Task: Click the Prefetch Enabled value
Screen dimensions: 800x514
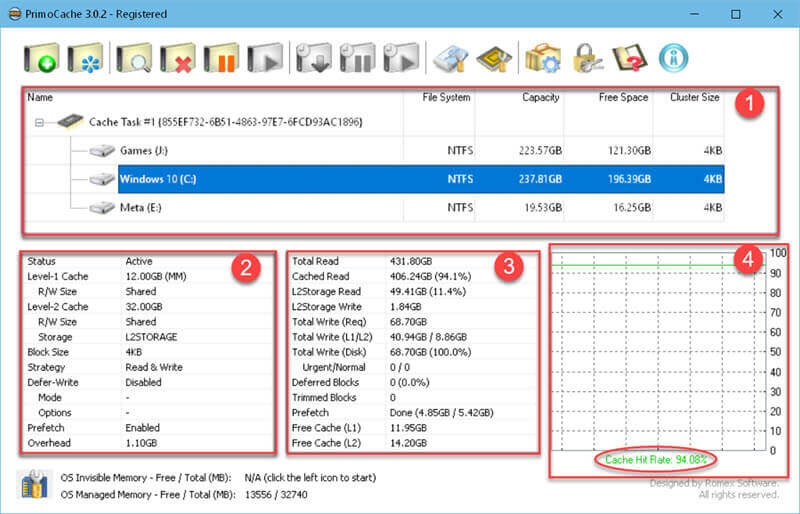Action: (x=143, y=428)
